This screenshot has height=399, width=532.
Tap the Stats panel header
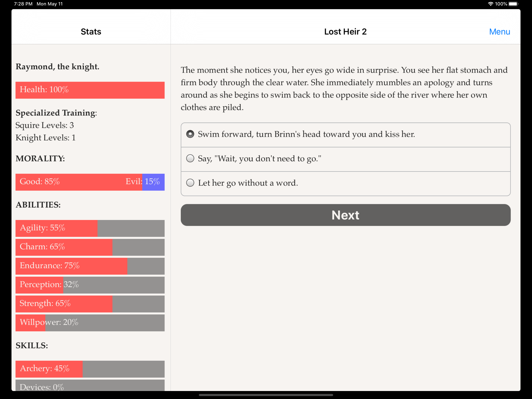tap(91, 32)
